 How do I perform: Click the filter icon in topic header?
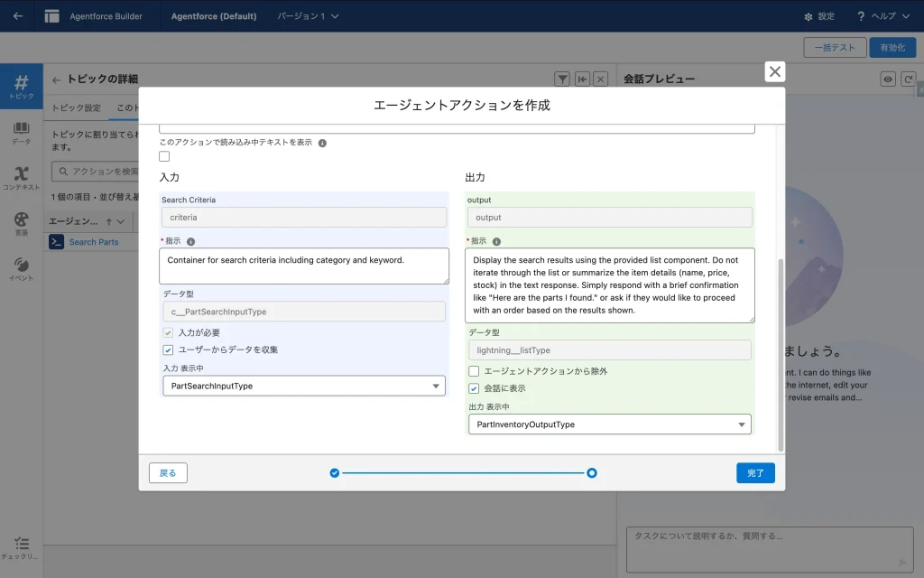[562, 79]
